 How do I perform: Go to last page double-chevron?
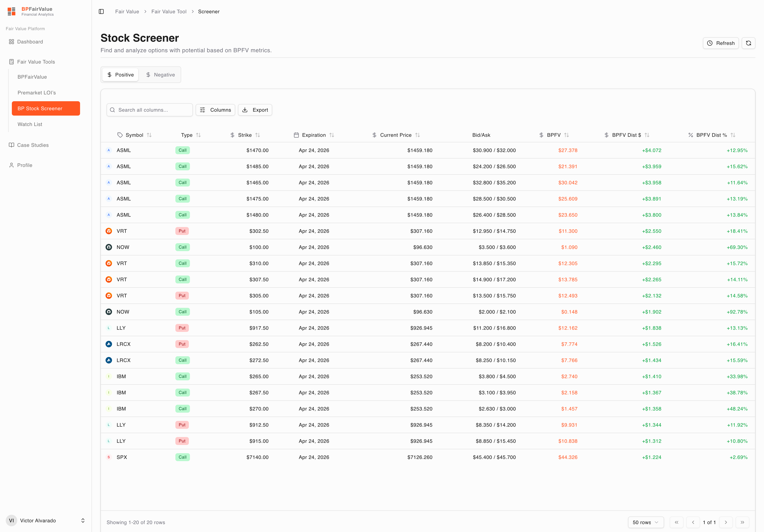(742, 522)
